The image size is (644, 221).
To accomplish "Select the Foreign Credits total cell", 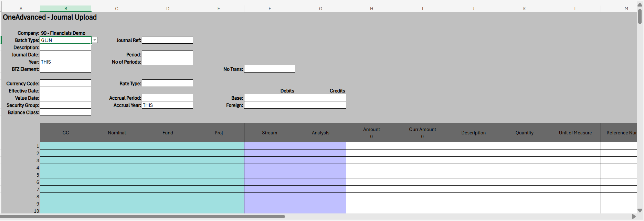I will click(320, 105).
